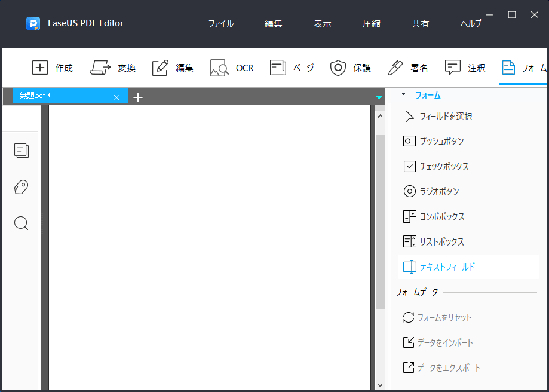Collapse the フォーム section triangle
549x392 pixels.
[403, 94]
